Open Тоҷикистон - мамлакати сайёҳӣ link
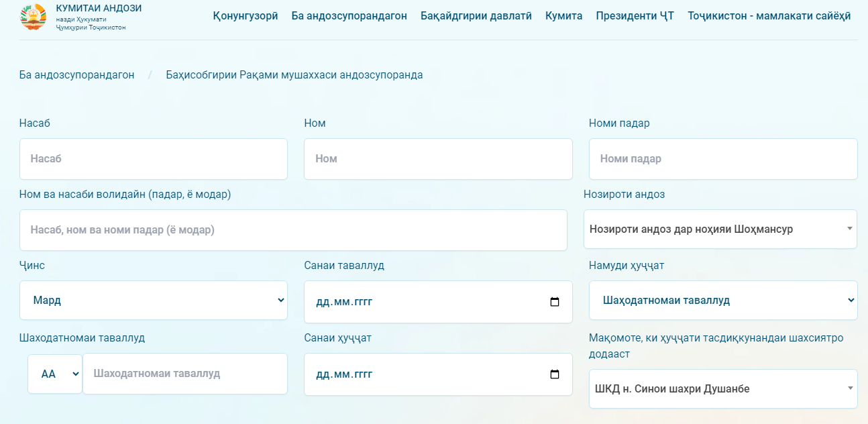868x424 pixels. click(x=769, y=16)
